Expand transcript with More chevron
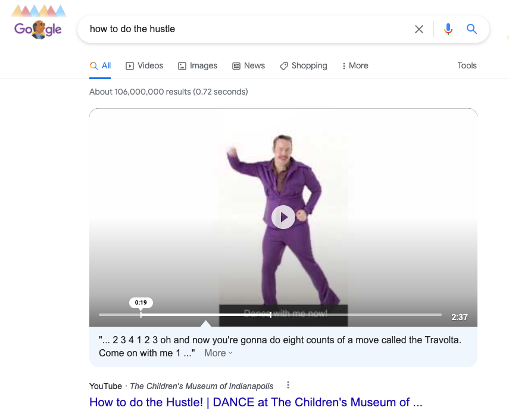Viewport: 509px width, 420px height. (218, 353)
